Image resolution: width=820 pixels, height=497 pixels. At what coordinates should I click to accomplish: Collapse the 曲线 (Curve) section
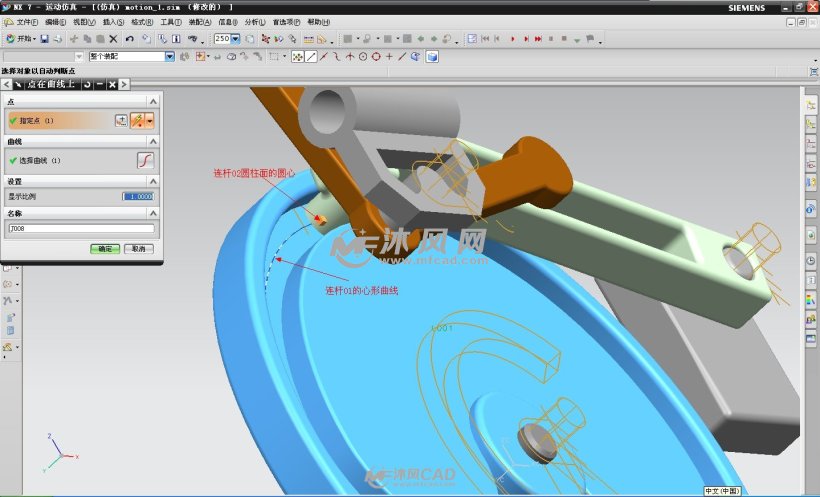click(x=152, y=142)
